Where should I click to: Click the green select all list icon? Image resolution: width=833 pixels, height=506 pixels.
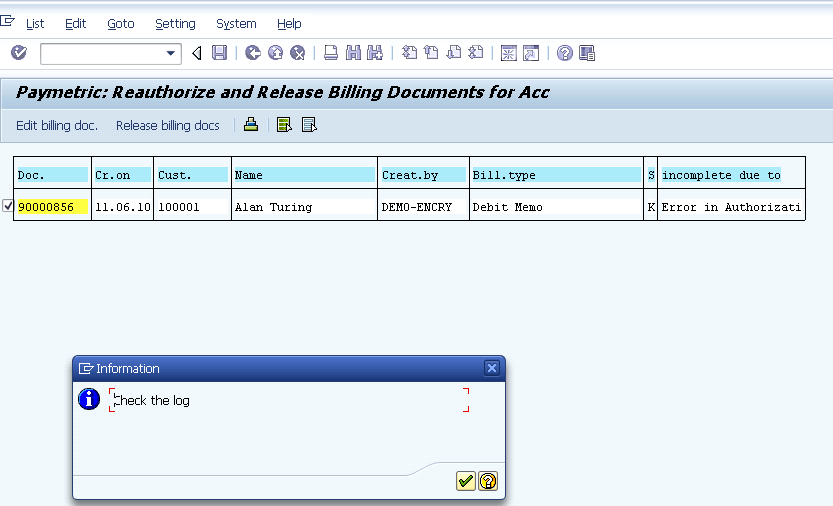coord(284,125)
